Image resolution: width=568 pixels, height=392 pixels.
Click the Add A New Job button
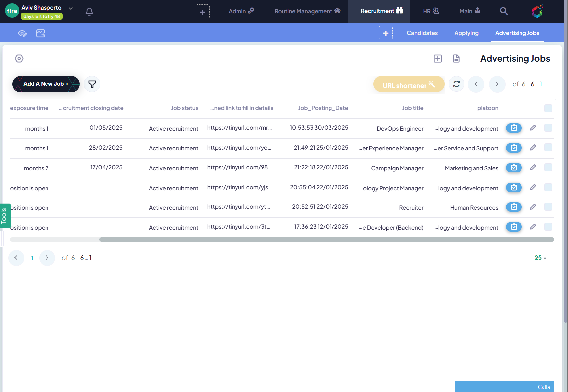pyautogui.click(x=46, y=84)
